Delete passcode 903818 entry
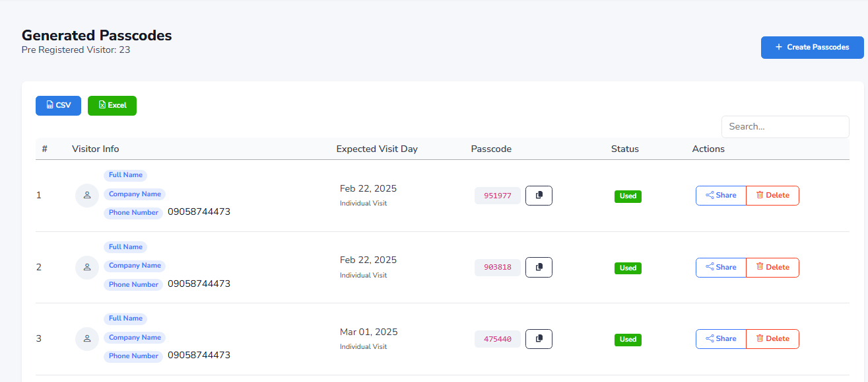This screenshot has width=868, height=382. pos(772,267)
